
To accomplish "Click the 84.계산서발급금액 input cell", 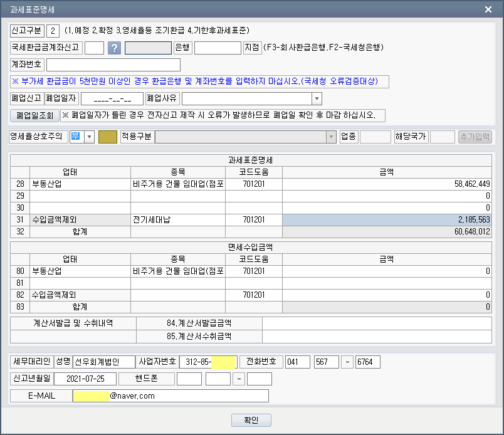I will coord(376,323).
